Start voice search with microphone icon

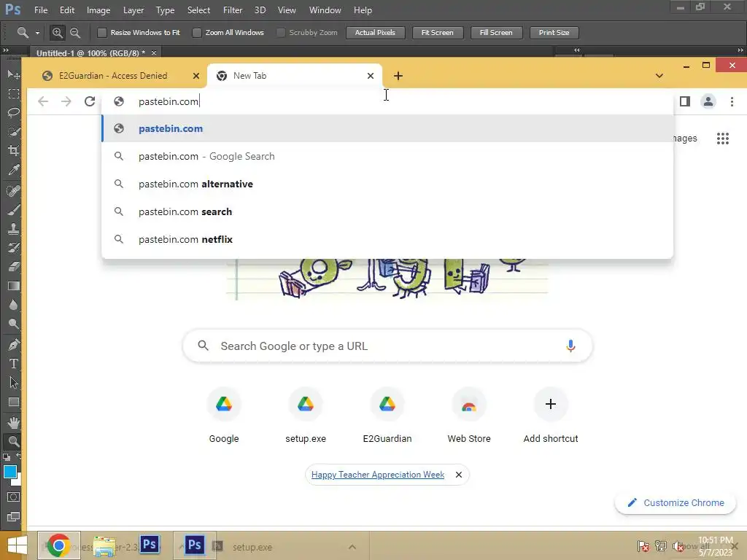[x=570, y=346]
